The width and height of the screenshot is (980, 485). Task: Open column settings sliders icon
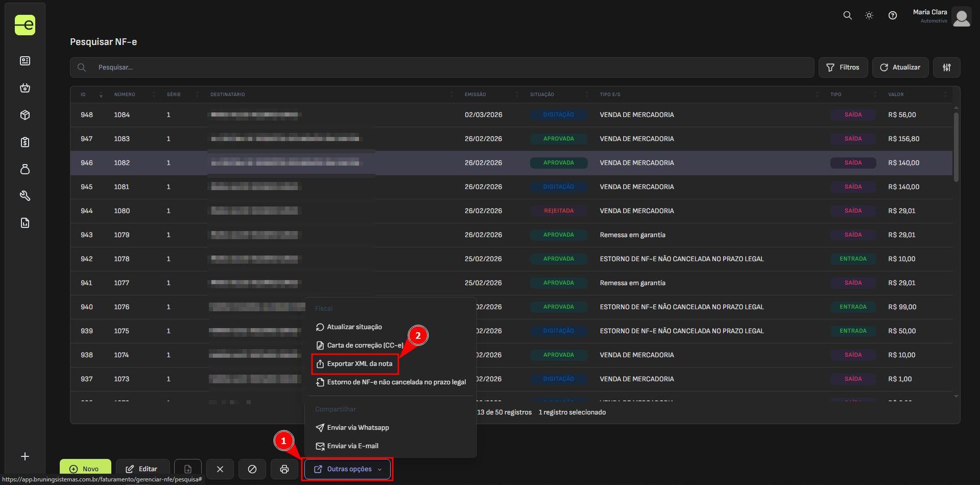pyautogui.click(x=946, y=67)
